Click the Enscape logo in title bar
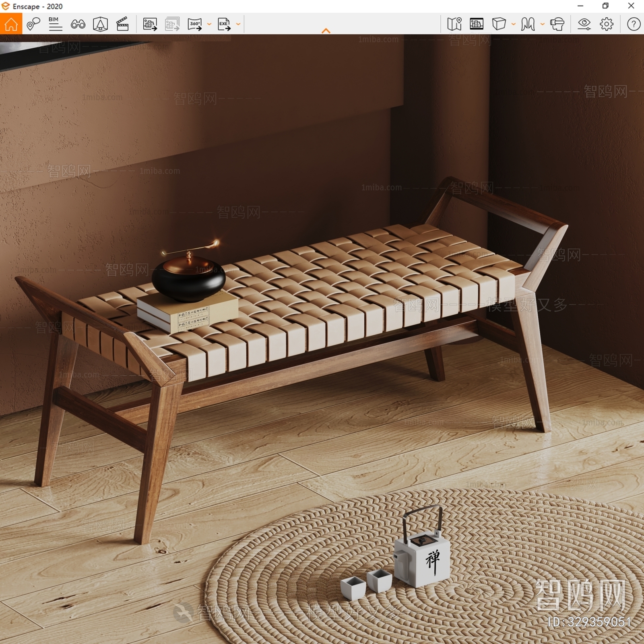Viewport: 644px width, 644px height. (x=6, y=6)
